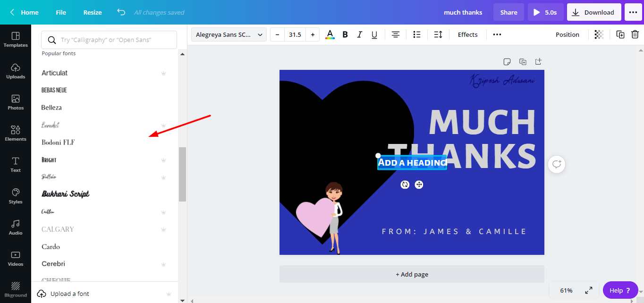Open the Uploads sidebar panel

[x=16, y=71]
